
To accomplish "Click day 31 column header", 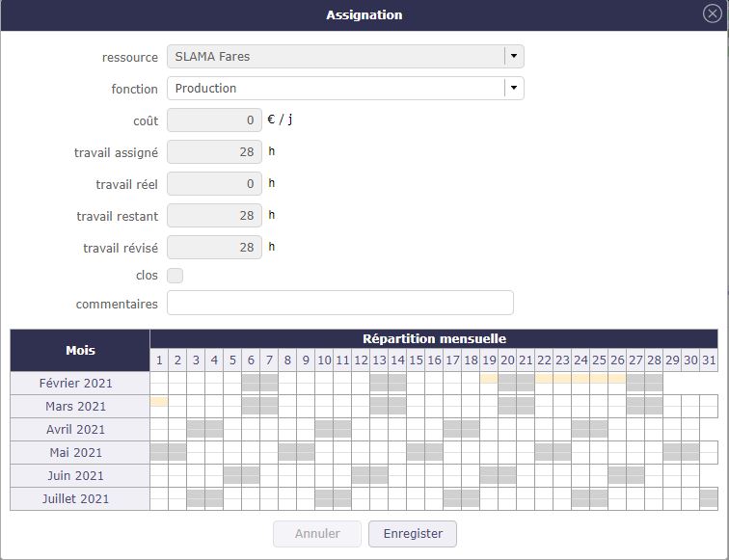I will tap(709, 360).
